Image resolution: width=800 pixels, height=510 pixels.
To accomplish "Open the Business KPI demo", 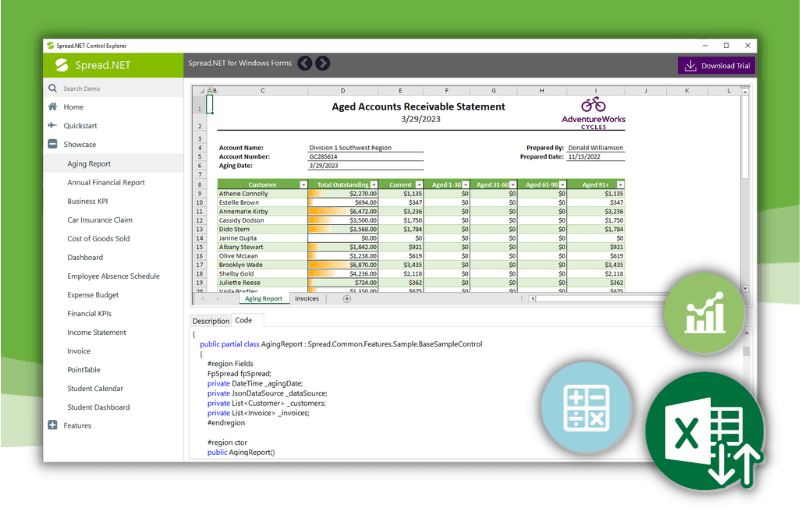I will click(x=88, y=201).
